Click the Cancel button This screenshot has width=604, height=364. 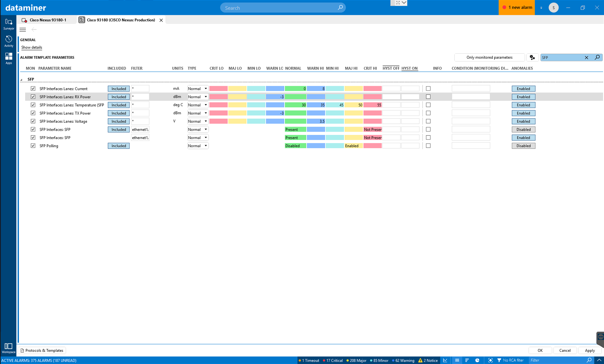coord(565,350)
